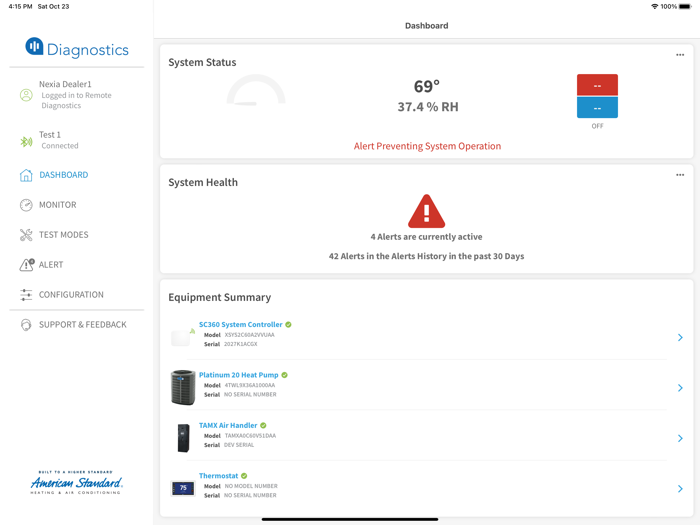Viewport: 700px width, 525px height.
Task: Click the Test 1 Connected device entry
Action: (x=58, y=140)
